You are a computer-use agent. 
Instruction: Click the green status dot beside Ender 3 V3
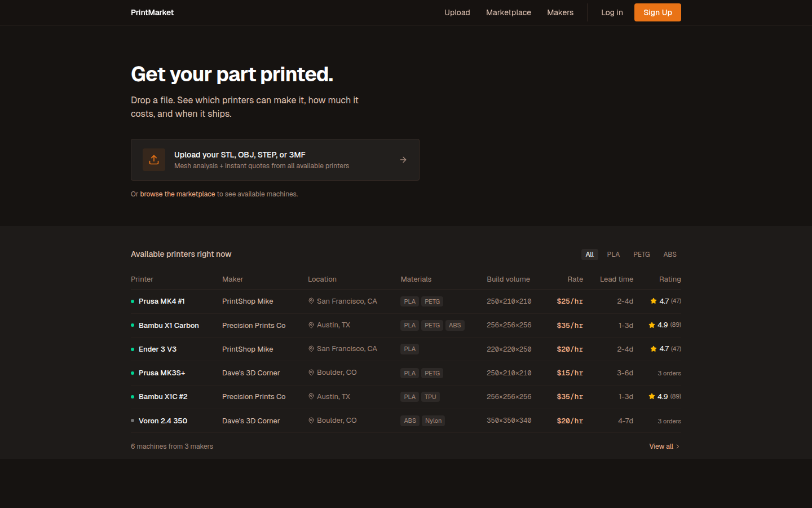[x=132, y=349]
